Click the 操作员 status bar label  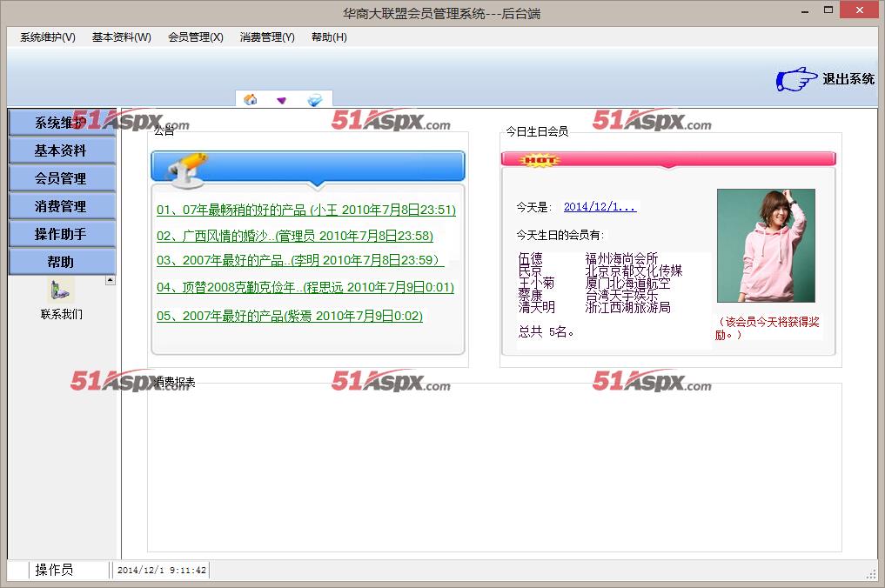coord(54,570)
